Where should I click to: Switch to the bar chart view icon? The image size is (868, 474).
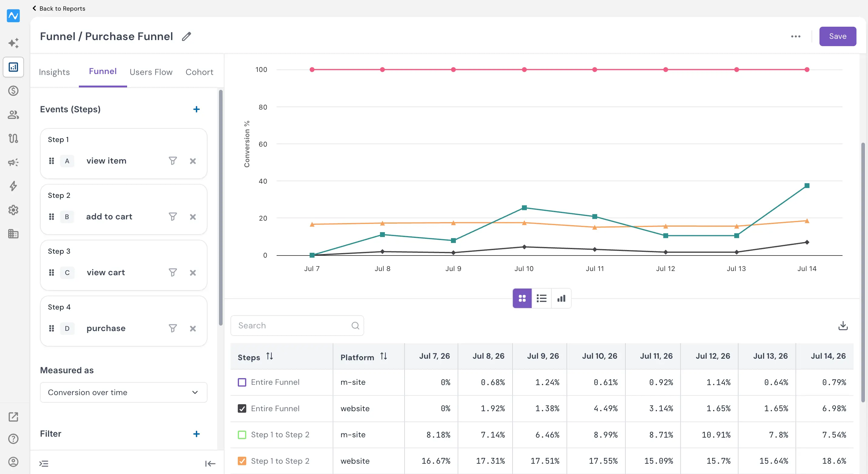point(561,298)
